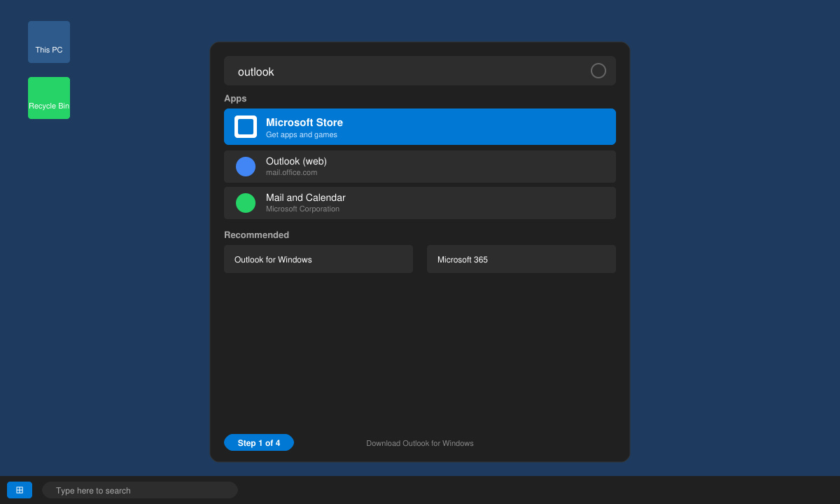Open the 'Microsoft 365' recommendation
The width and height of the screenshot is (840, 504).
(521, 259)
